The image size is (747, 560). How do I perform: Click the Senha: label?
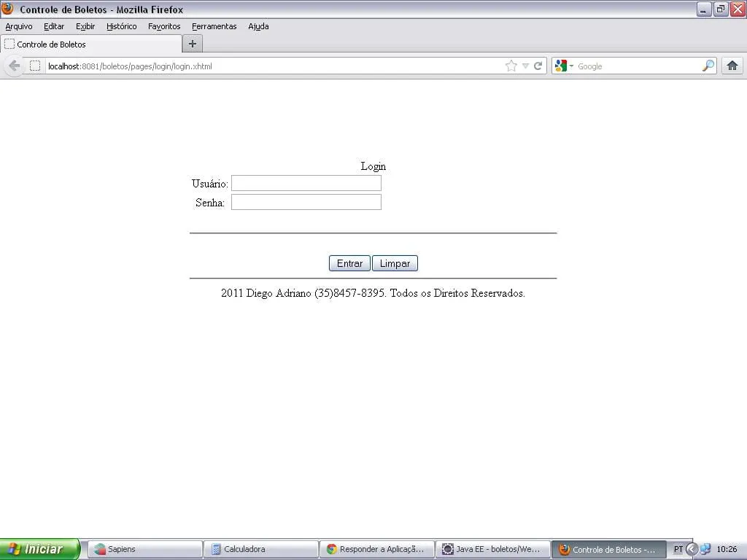[x=209, y=203]
